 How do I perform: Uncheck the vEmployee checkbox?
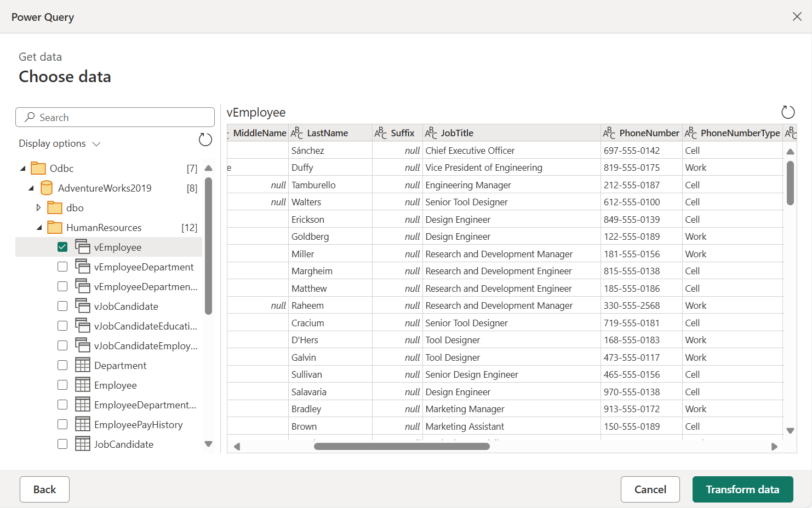pos(62,247)
